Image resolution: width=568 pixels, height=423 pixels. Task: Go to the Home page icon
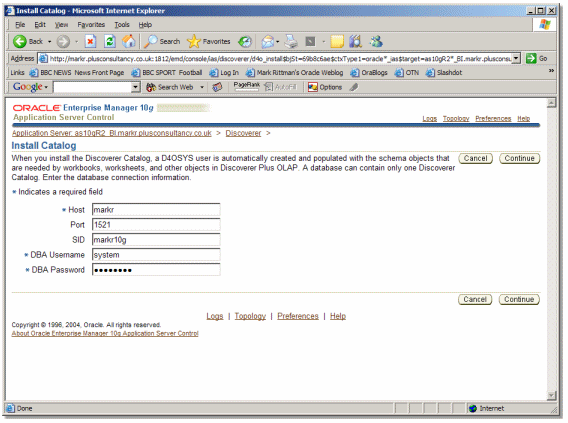[128, 42]
